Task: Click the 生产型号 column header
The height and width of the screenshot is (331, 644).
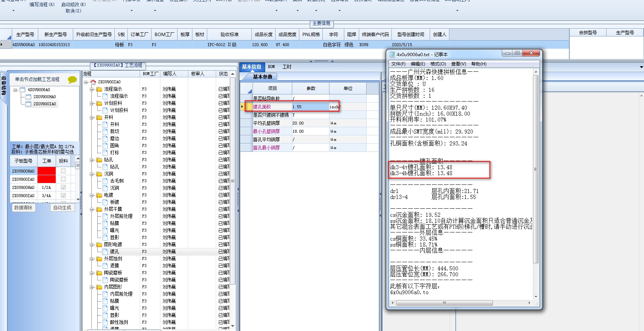Action: pyautogui.click(x=25, y=34)
